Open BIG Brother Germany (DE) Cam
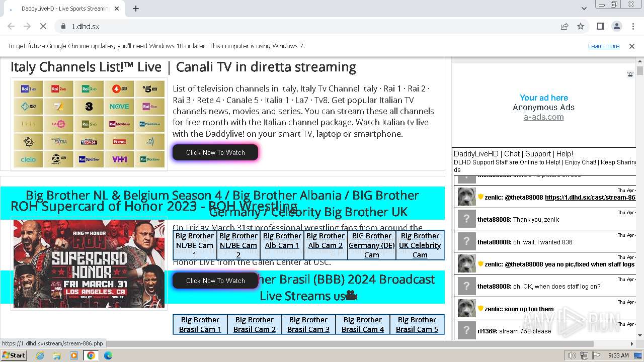The image size is (644, 362). (x=372, y=245)
